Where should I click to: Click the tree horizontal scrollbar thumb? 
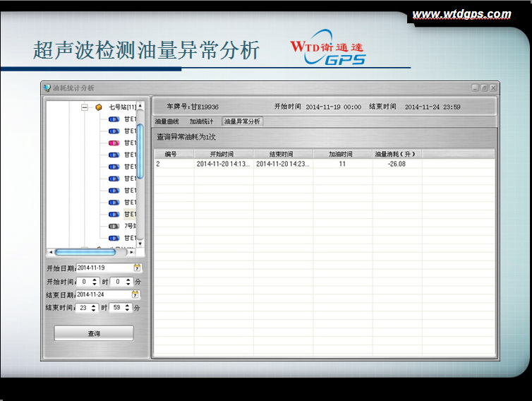(85, 252)
